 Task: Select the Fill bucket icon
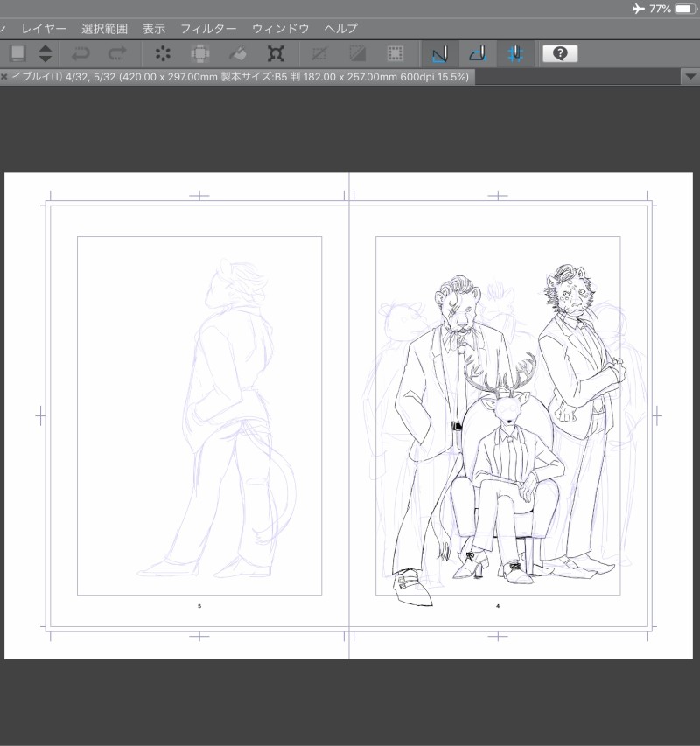(x=238, y=53)
